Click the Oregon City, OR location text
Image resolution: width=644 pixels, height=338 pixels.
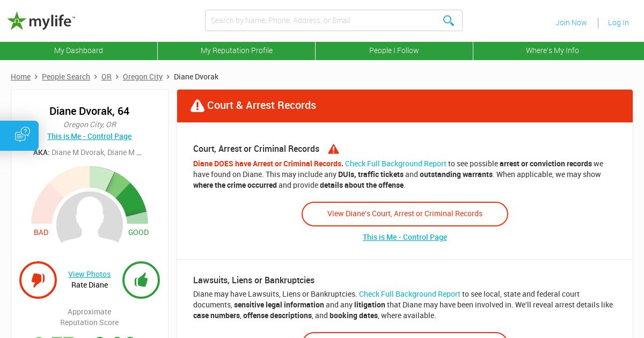tap(90, 124)
